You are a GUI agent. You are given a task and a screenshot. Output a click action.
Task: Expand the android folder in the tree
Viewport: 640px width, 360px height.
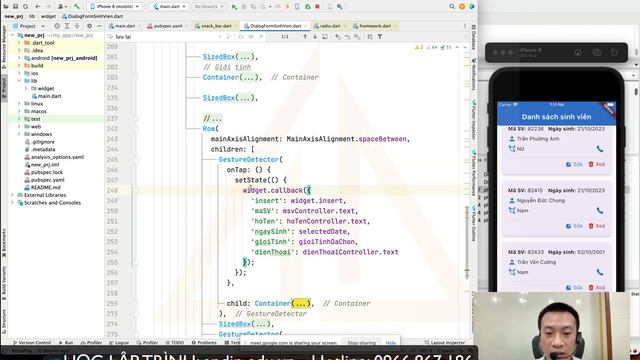click(x=19, y=58)
